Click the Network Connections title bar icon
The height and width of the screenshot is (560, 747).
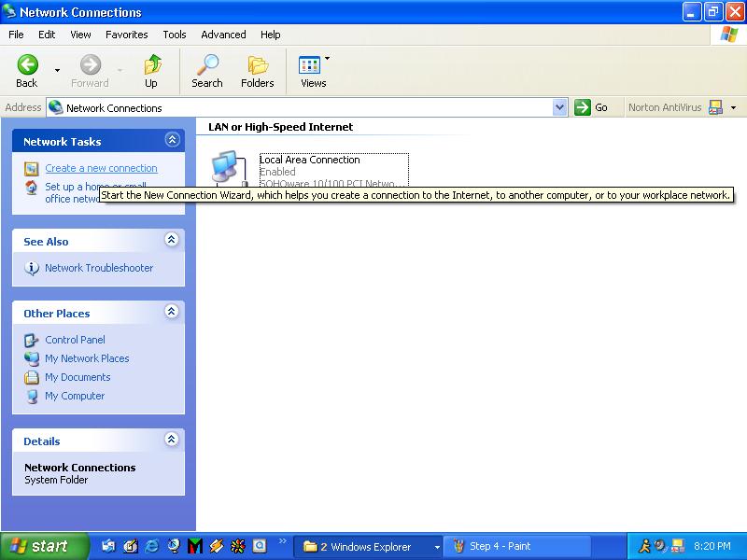[x=8, y=11]
